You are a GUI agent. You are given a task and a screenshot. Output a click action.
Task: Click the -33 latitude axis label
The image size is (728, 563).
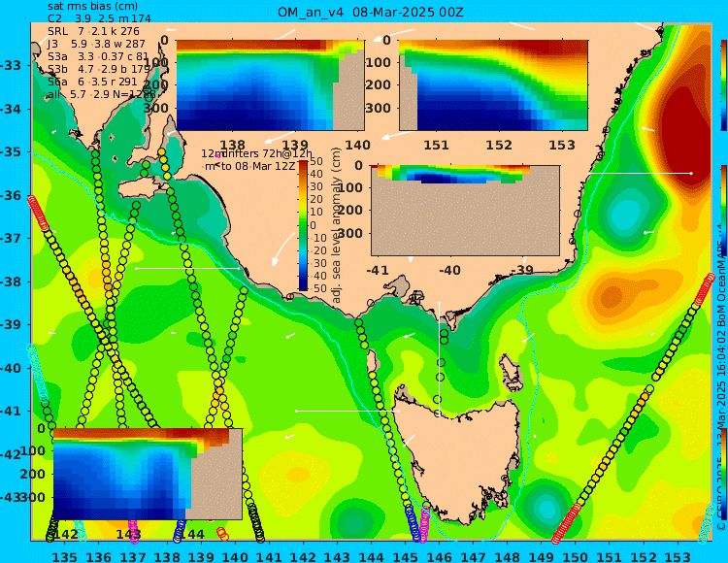(11, 65)
